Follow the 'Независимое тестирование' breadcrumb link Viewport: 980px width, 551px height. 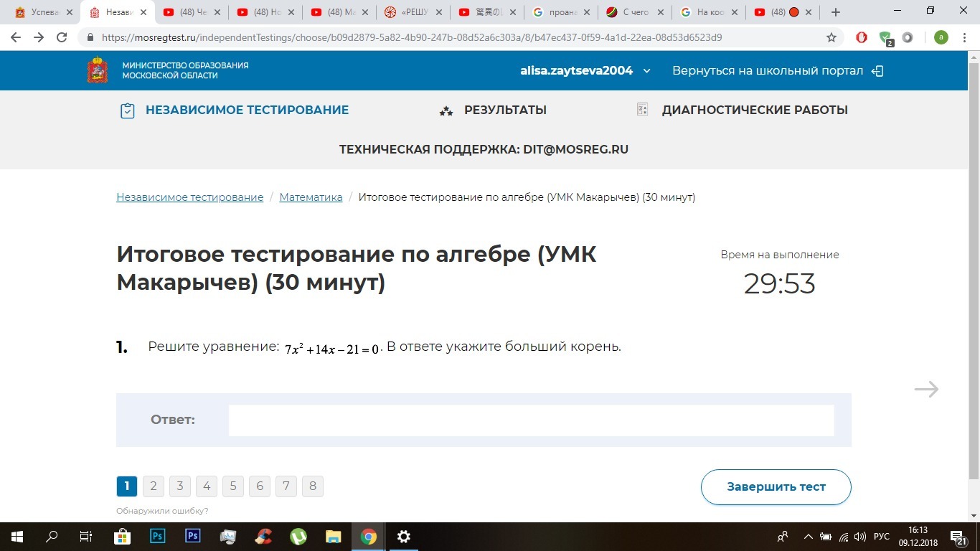[x=190, y=197]
